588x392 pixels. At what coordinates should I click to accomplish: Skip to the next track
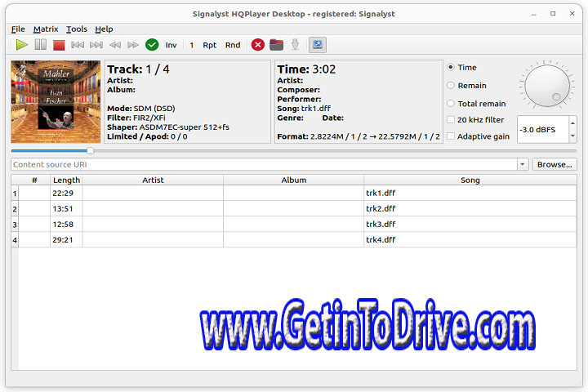[x=96, y=45]
